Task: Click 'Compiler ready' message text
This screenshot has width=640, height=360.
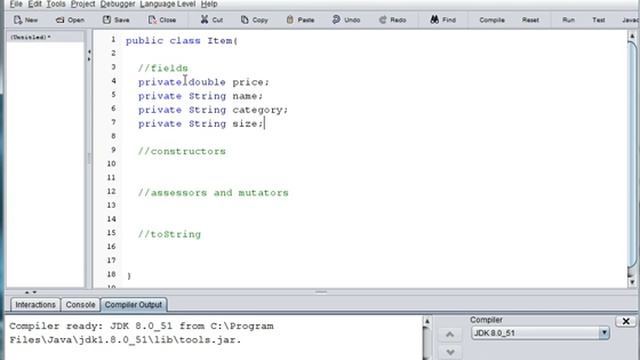Action: [x=141, y=333]
